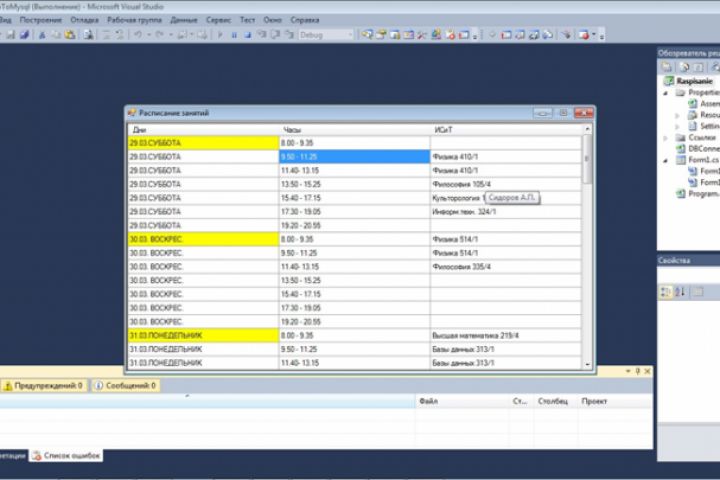Select the yellow 31.03.ПОНЕДЕЛЬНИК cell
This screenshot has width=720, height=480.
pyautogui.click(x=203, y=336)
